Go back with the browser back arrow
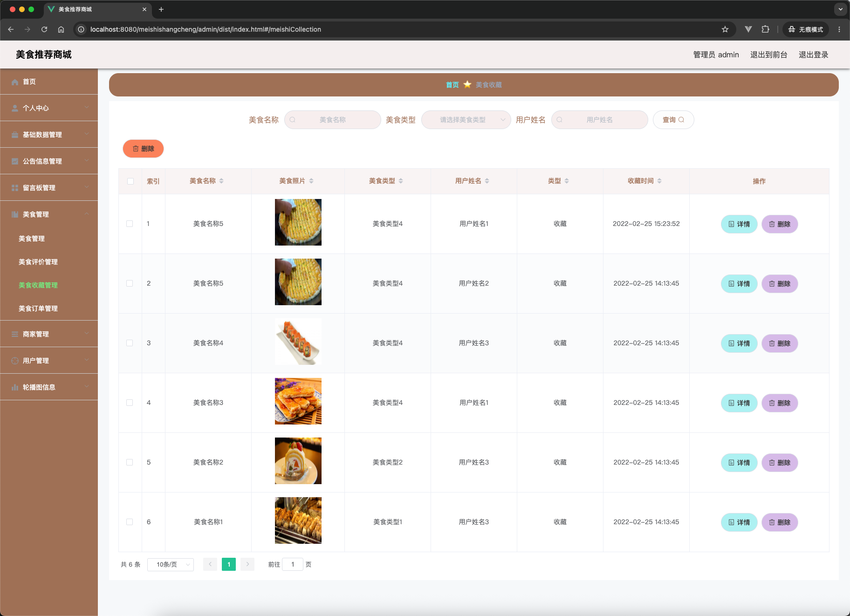The height and width of the screenshot is (616, 850). pyautogui.click(x=11, y=29)
